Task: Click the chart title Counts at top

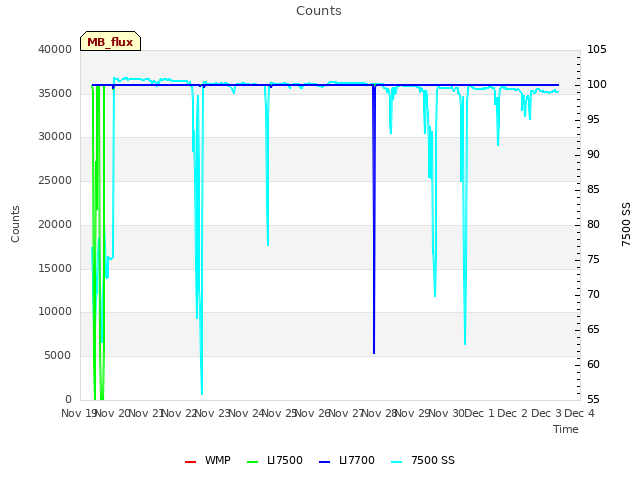Action: coord(319,11)
